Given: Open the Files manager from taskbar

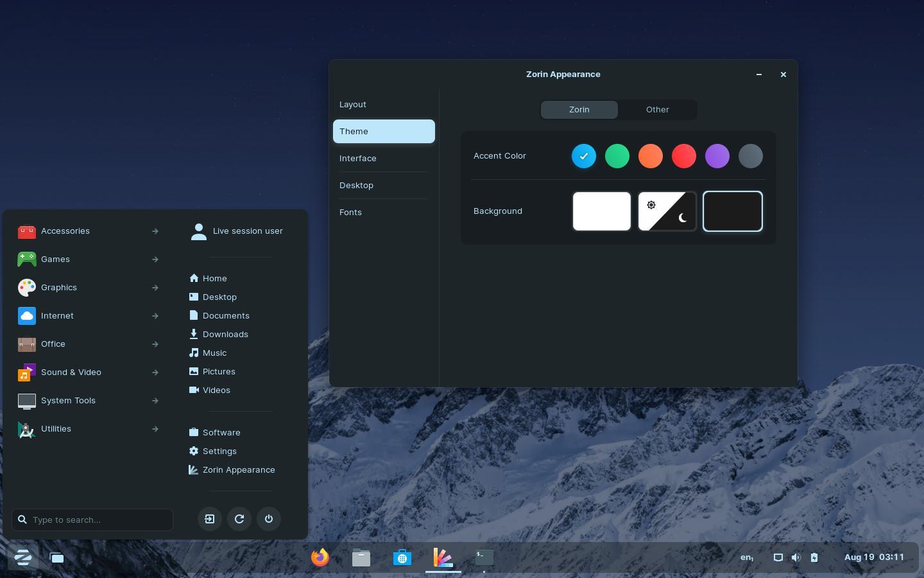Looking at the screenshot, I should tap(361, 557).
